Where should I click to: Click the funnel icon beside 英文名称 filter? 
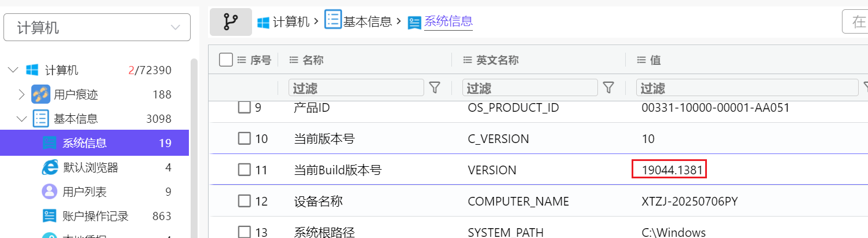click(x=608, y=87)
